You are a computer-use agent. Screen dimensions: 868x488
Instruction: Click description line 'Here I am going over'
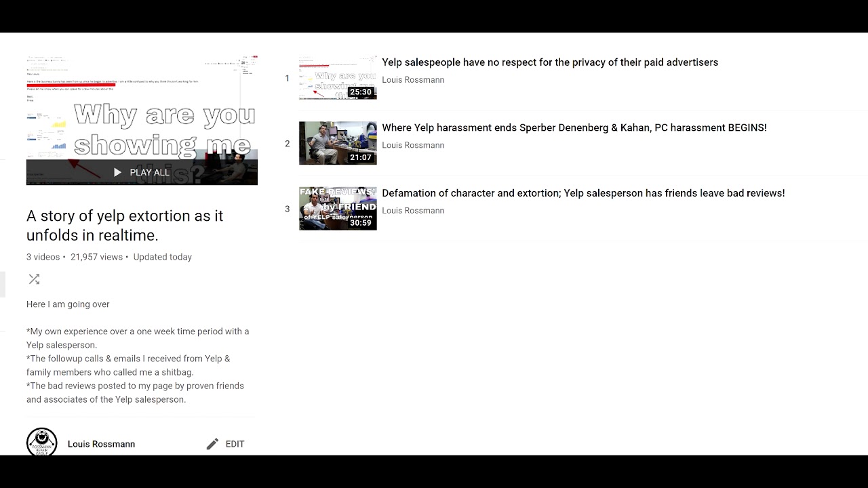(68, 304)
